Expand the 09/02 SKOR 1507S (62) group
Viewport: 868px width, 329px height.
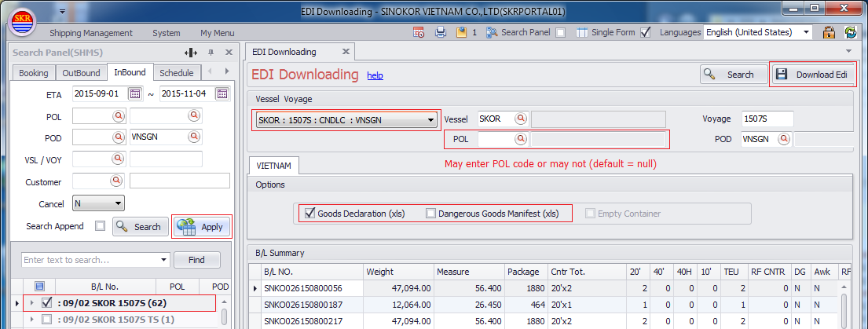pos(31,303)
